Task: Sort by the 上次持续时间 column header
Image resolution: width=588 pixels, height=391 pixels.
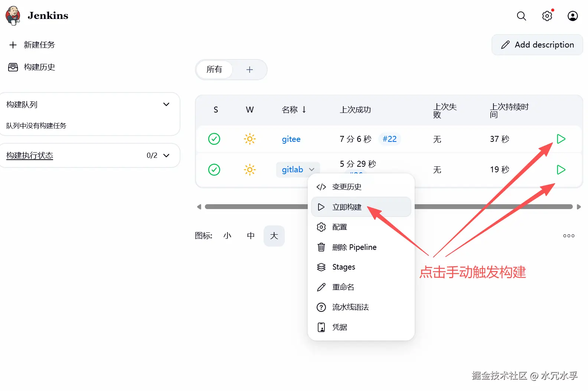Action: (509, 111)
